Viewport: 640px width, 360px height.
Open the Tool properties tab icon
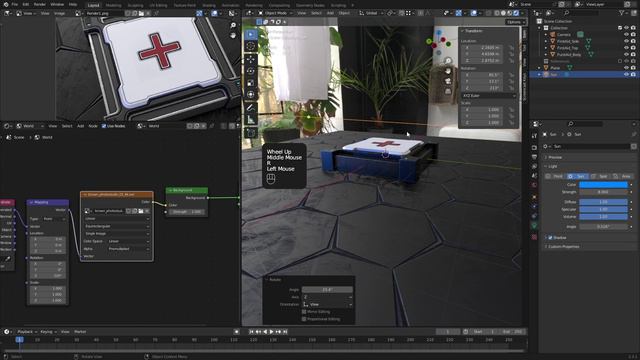[534, 136]
